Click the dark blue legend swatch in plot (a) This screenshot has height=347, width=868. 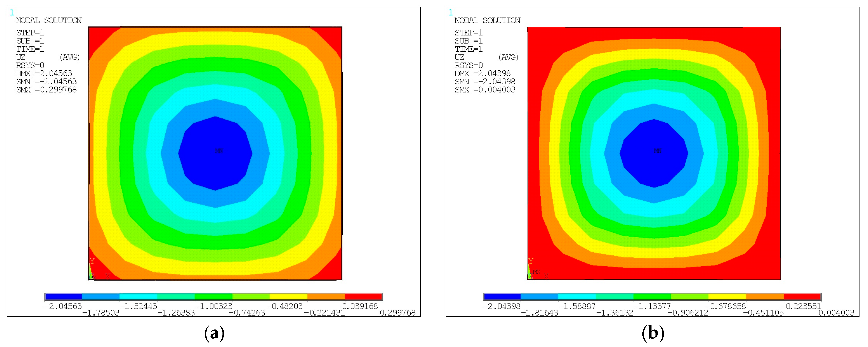[x=64, y=296]
